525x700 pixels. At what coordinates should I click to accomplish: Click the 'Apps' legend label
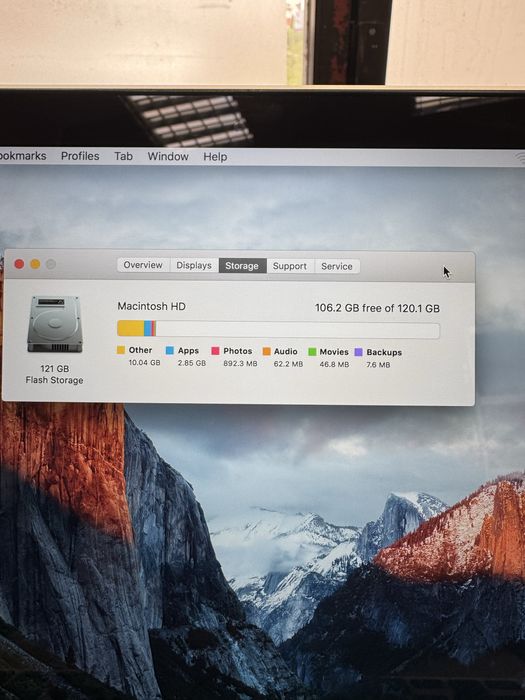tap(188, 350)
